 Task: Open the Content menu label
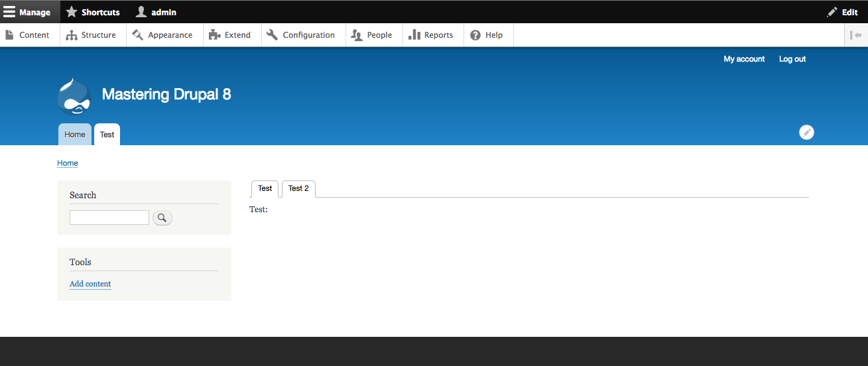point(34,35)
